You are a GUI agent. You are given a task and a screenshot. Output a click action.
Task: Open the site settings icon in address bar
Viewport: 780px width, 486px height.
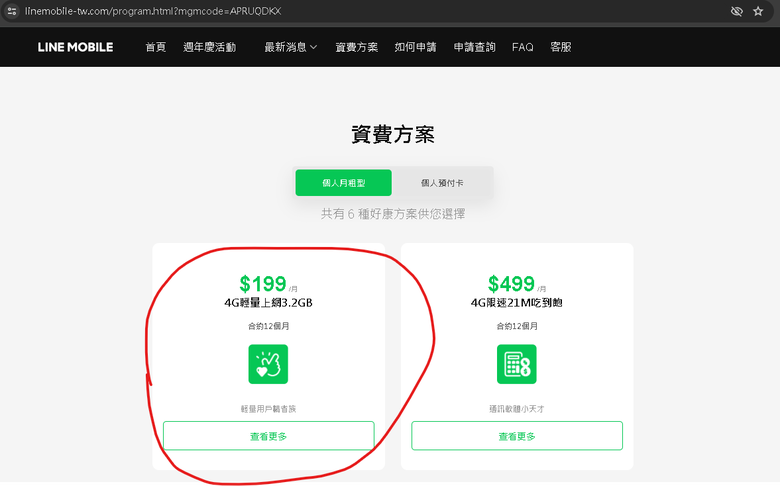click(12, 11)
